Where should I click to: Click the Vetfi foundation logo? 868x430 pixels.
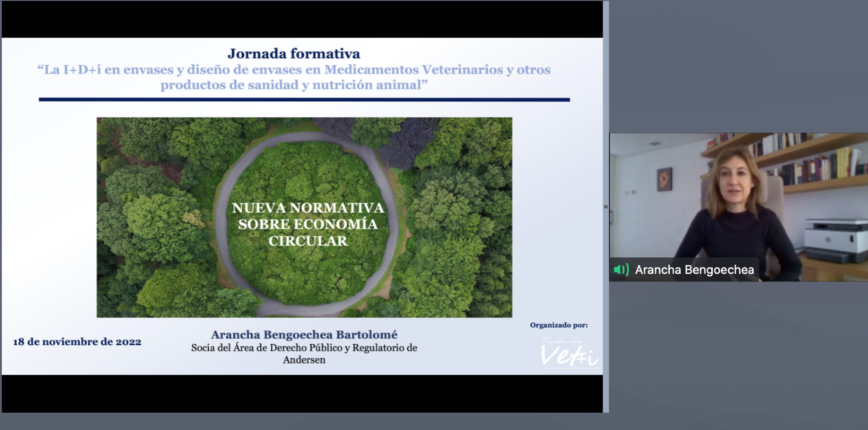coord(569,354)
